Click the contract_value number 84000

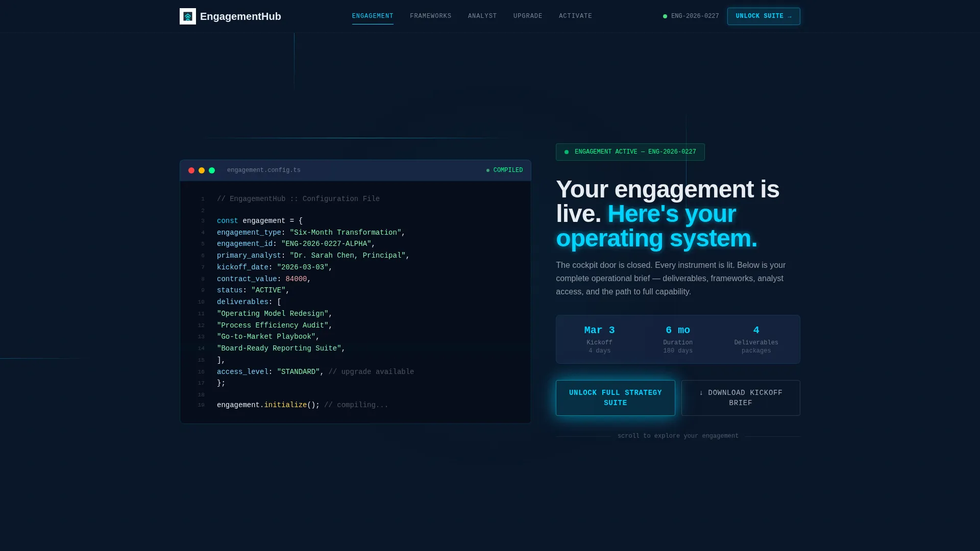point(296,279)
